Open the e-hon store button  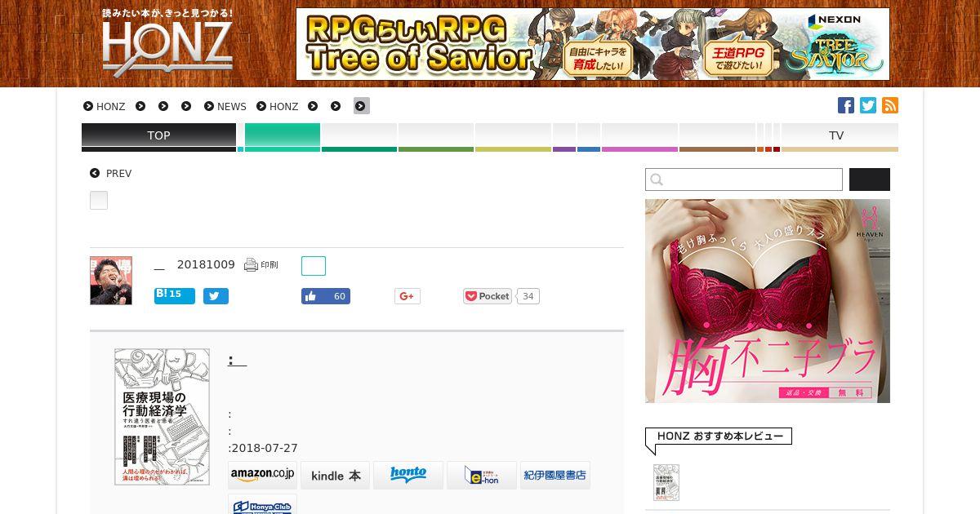point(482,476)
